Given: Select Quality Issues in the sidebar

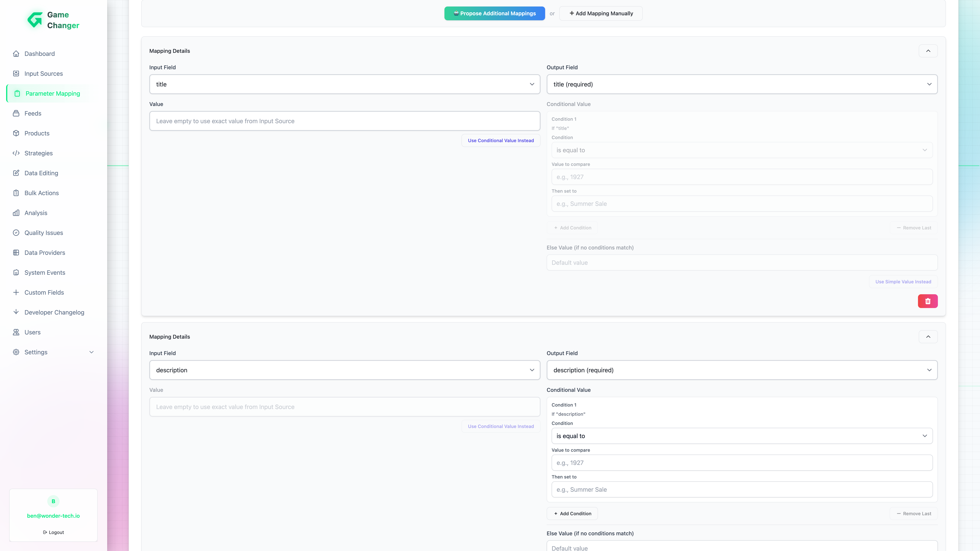Looking at the screenshot, I should [x=43, y=232].
